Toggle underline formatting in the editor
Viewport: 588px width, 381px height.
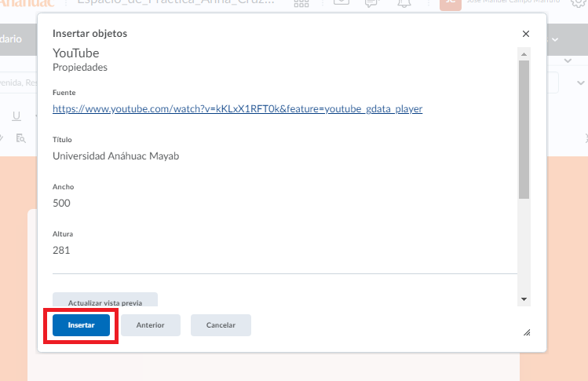[x=16, y=116]
